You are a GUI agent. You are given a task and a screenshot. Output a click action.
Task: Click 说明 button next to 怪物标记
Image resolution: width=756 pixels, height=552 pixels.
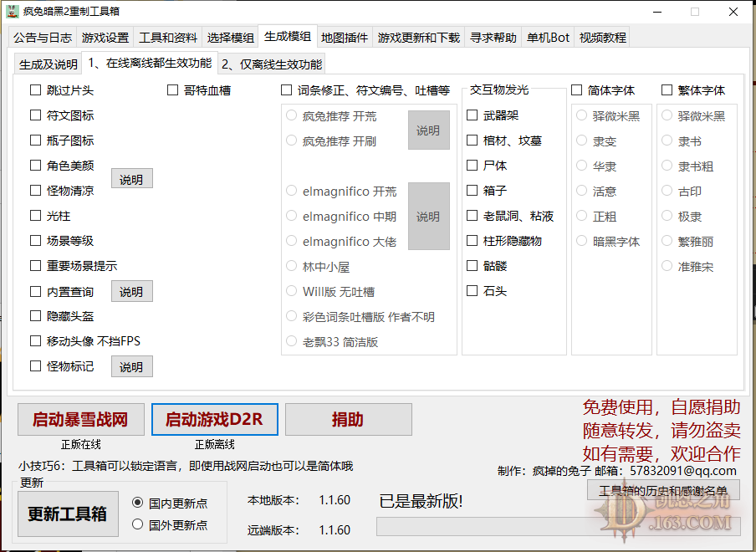131,366
